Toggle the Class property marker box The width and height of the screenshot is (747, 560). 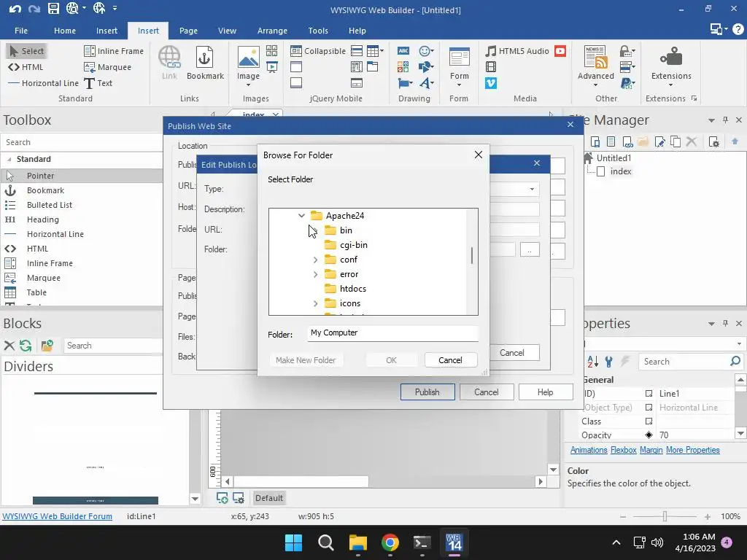pos(649,421)
